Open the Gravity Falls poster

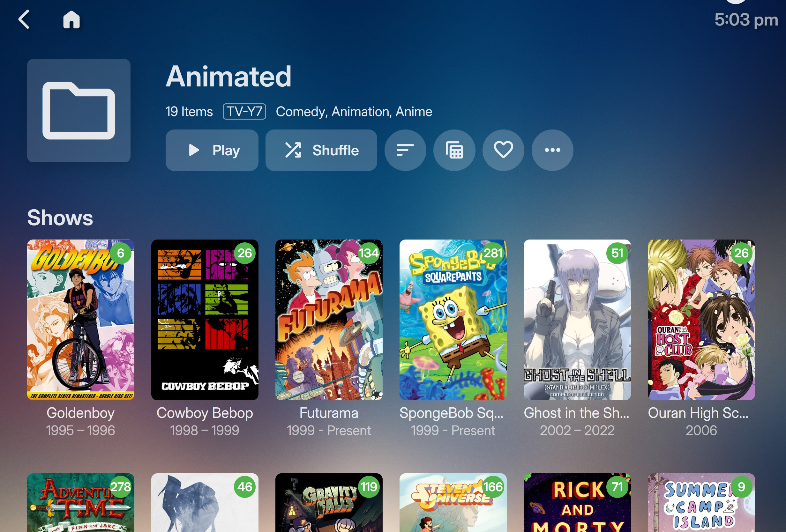click(x=329, y=503)
